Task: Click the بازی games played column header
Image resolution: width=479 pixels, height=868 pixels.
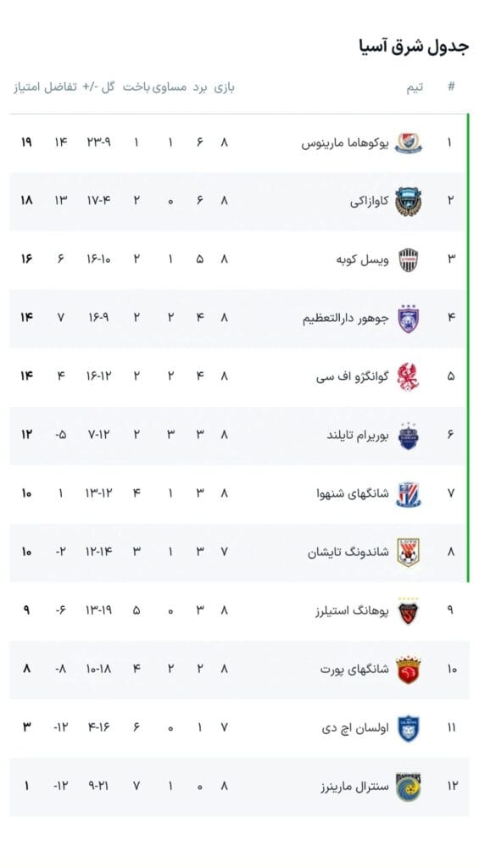Action: 225,87
